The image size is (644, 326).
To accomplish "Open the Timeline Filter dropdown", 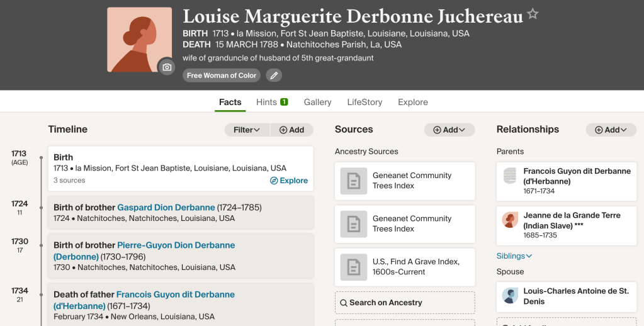I will (247, 130).
